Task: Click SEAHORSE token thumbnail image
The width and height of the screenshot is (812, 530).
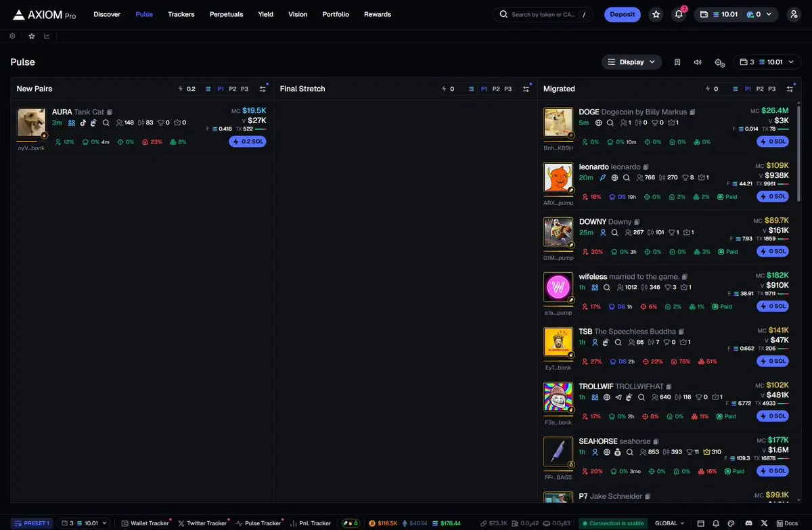Action: (x=558, y=451)
